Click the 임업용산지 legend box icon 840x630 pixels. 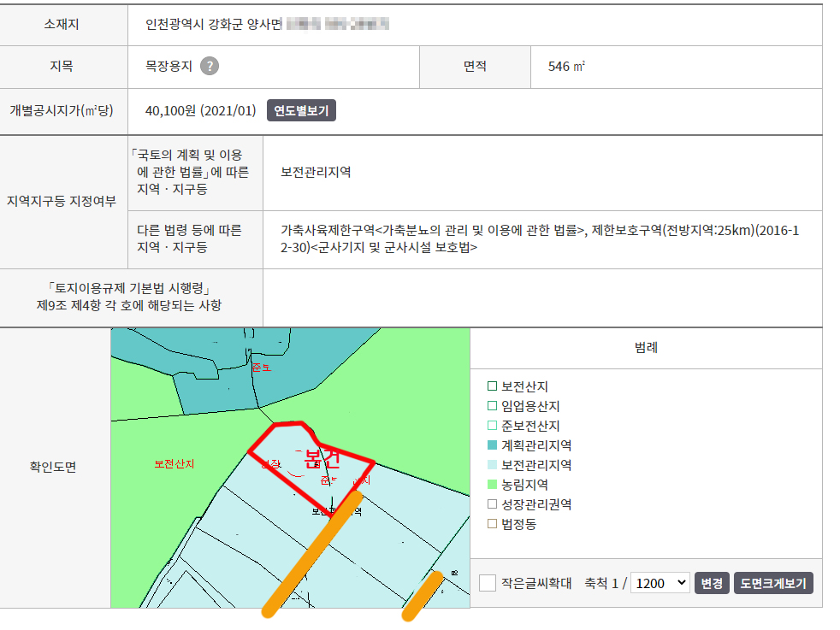point(492,406)
